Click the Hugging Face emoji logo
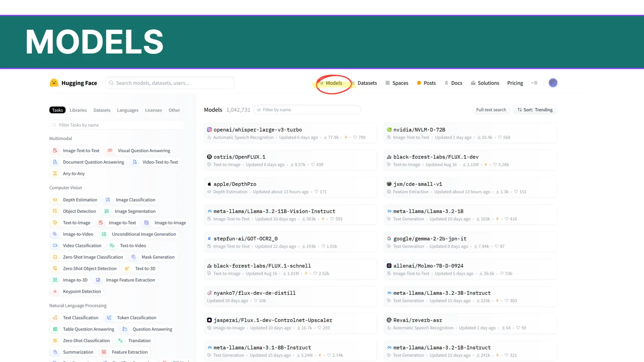Image resolution: width=644 pixels, height=362 pixels. [54, 83]
